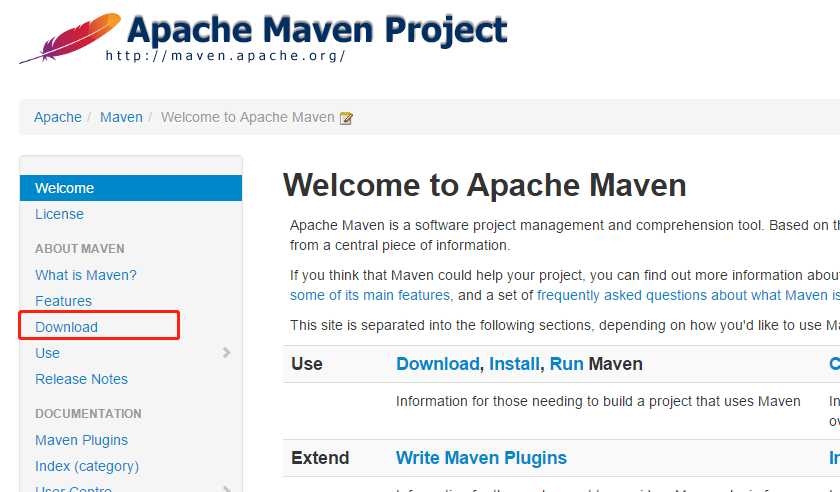Click 'Welcome to Apache Maven' breadcrumb text
This screenshot has height=492, width=840.
click(x=248, y=117)
